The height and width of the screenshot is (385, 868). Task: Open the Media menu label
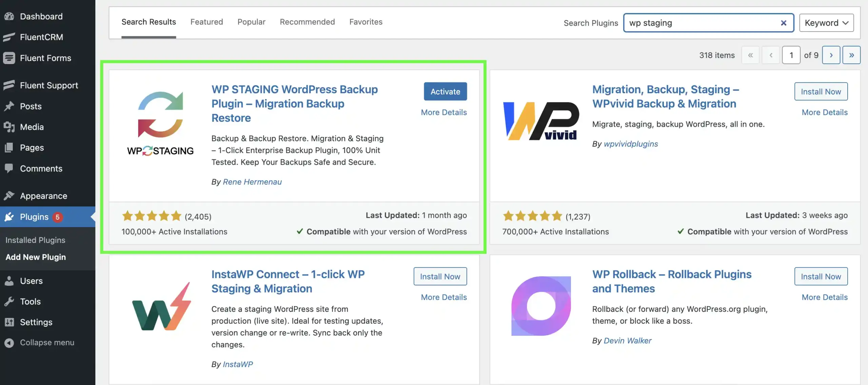click(32, 127)
